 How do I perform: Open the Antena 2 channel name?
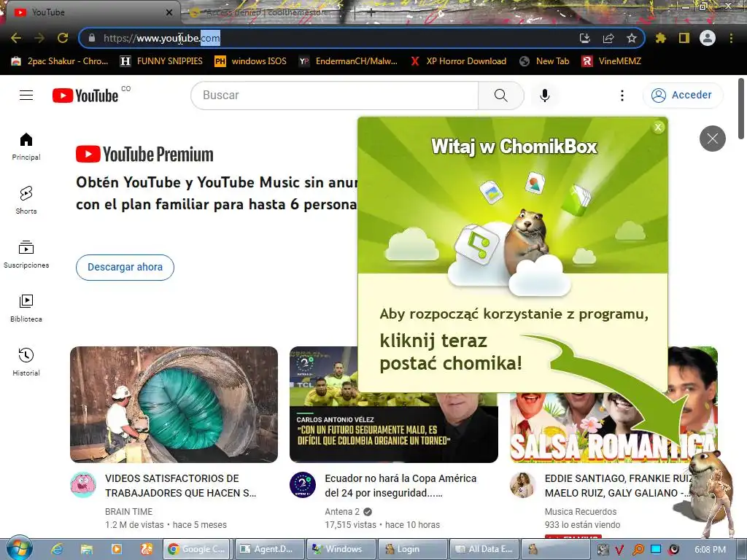click(x=342, y=511)
